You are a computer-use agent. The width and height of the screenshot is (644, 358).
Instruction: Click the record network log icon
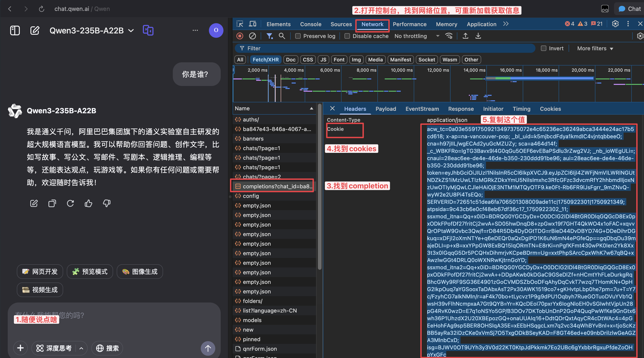(240, 36)
